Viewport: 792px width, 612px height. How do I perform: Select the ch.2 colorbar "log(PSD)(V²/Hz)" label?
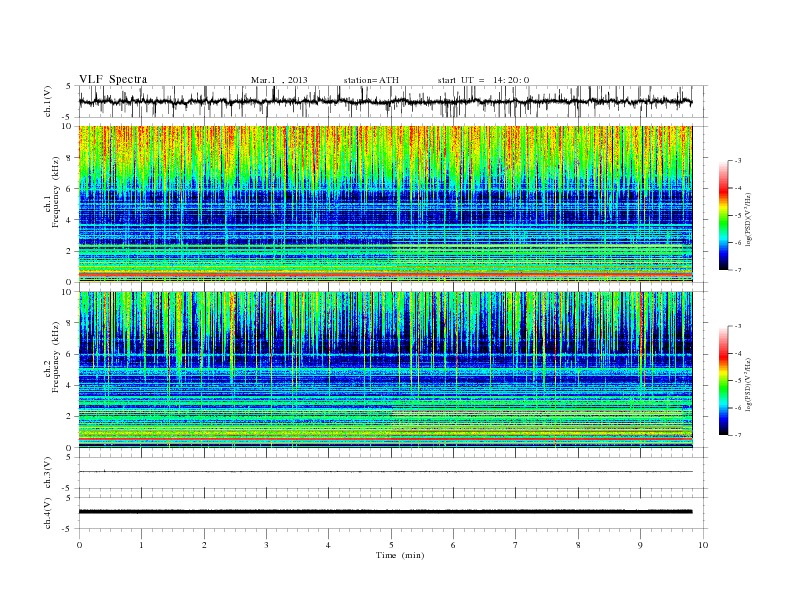coord(748,384)
